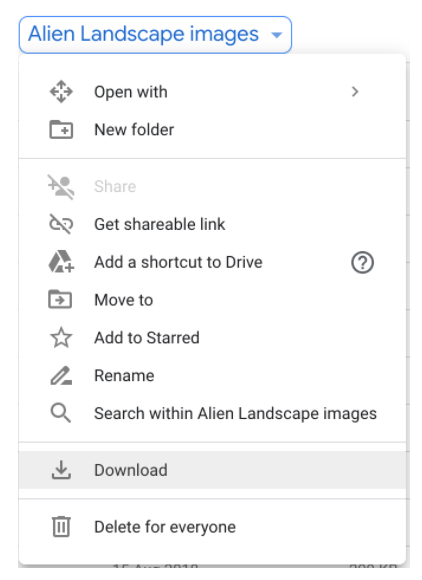Click the Open with arrows icon
The image size is (422, 580).
[61, 91]
